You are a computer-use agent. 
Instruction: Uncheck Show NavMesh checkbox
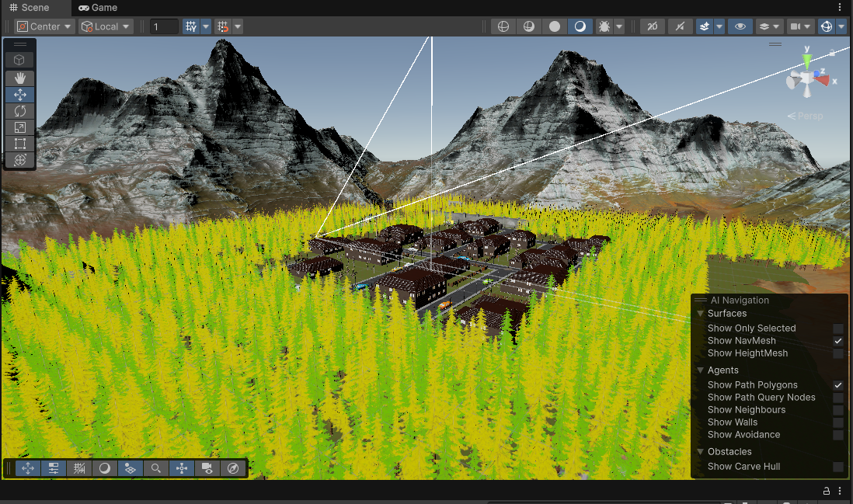[838, 341]
